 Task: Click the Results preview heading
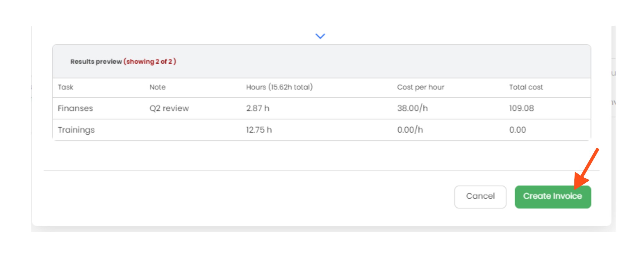tap(96, 62)
